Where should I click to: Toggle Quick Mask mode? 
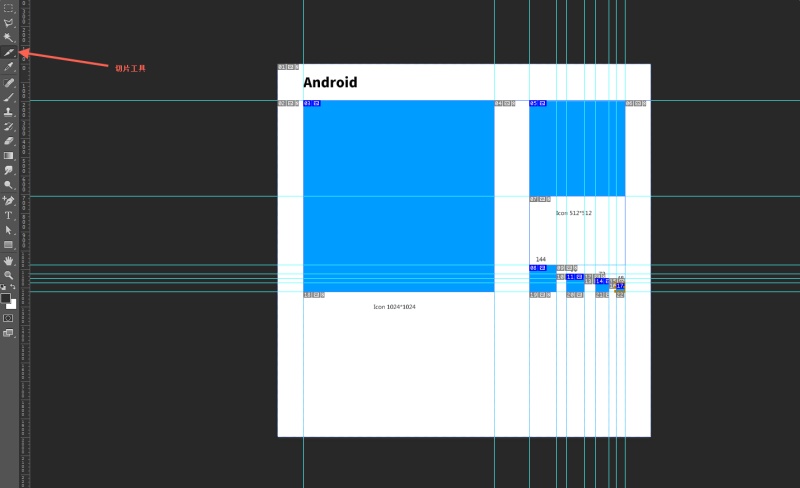8,318
